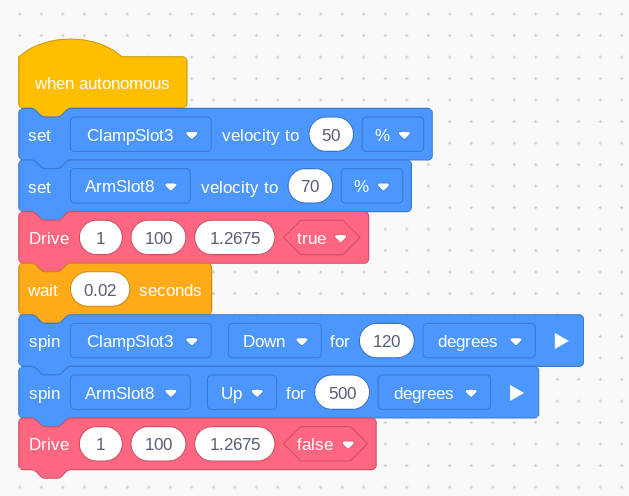Select the 50 velocity value field
The image size is (629, 496).
331,135
